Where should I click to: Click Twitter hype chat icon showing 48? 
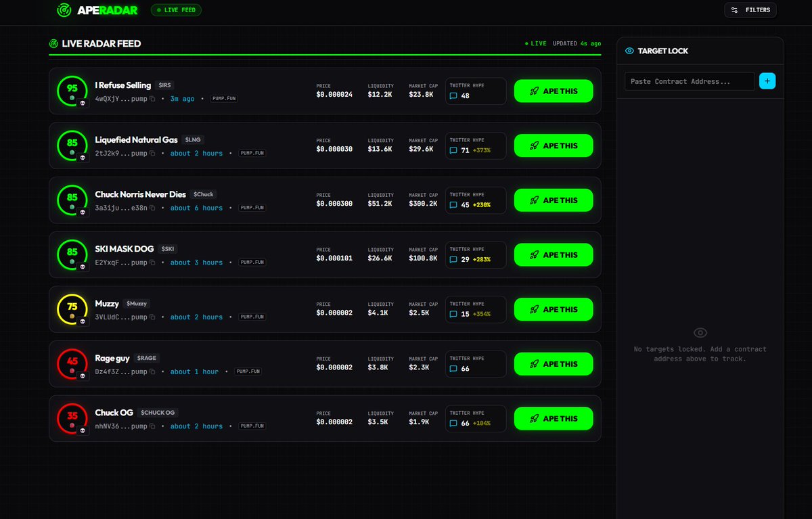click(453, 96)
